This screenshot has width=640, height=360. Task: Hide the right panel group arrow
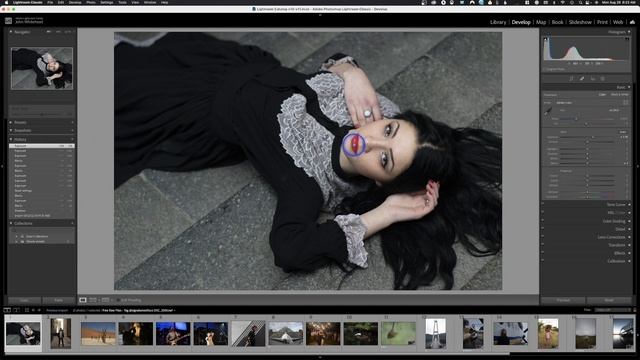click(x=638, y=167)
